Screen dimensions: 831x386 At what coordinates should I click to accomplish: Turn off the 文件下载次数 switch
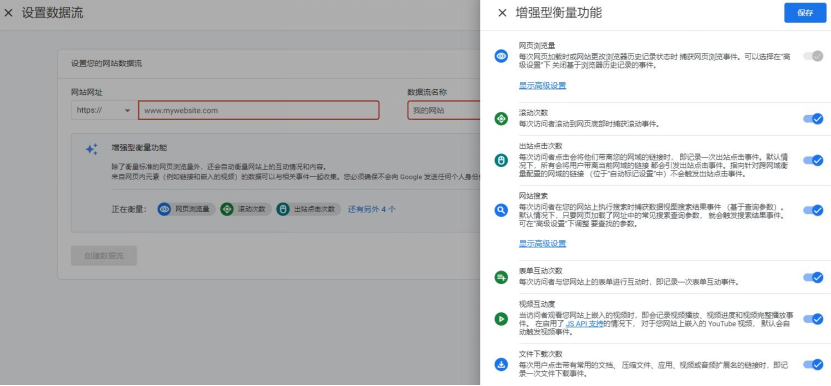pyautogui.click(x=813, y=364)
